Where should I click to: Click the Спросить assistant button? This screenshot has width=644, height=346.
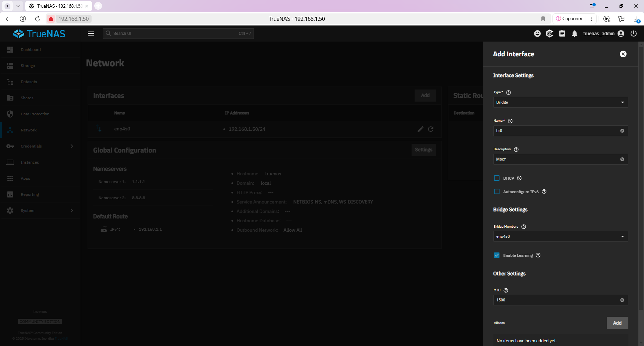tap(569, 19)
